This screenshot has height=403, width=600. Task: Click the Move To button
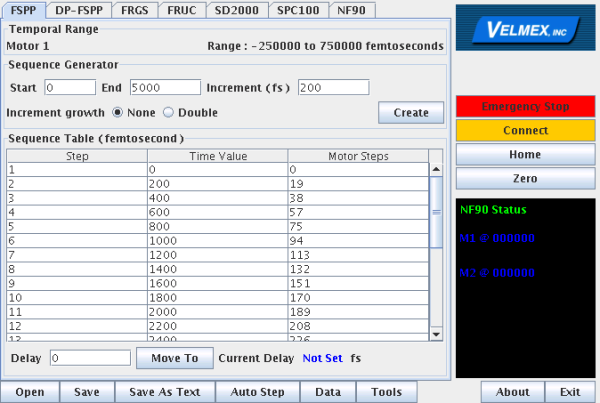coord(175,358)
